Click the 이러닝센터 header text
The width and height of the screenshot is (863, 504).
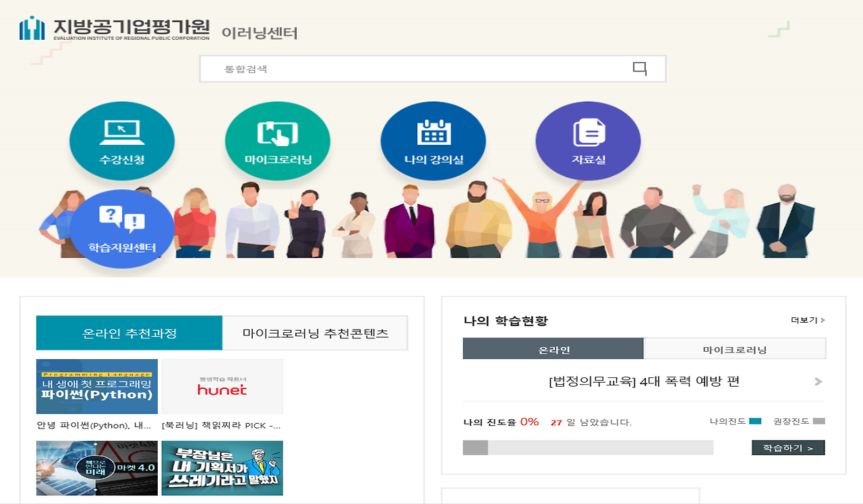260,33
